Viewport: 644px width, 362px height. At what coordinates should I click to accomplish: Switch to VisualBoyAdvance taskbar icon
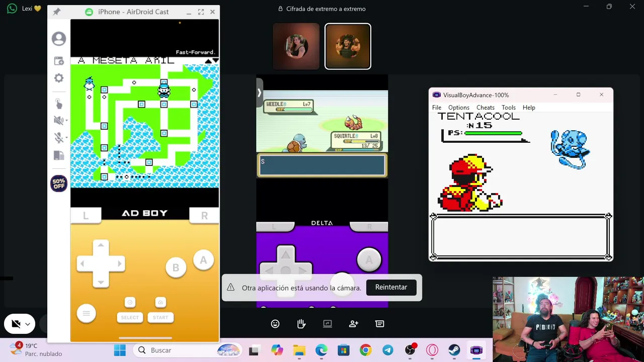click(476, 350)
